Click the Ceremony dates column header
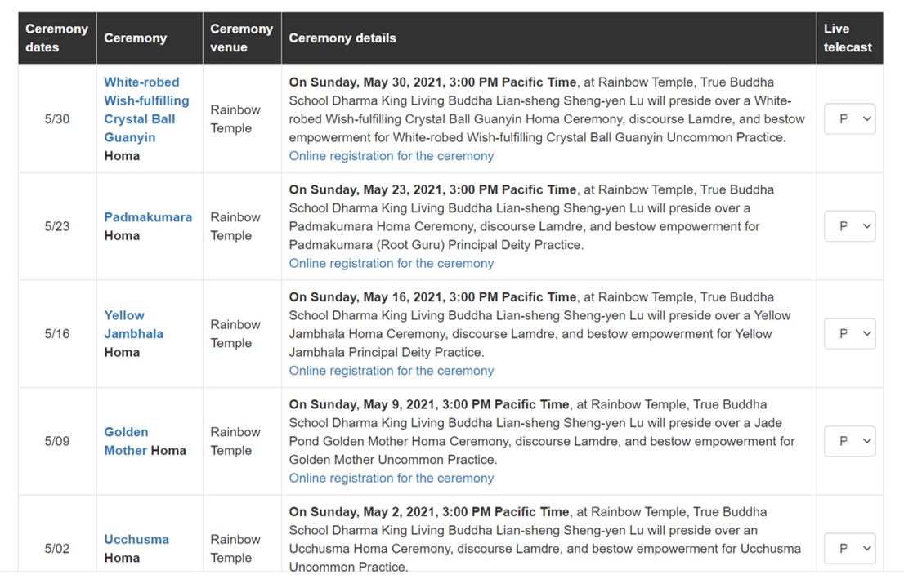904x588 pixels. pyautogui.click(x=56, y=38)
